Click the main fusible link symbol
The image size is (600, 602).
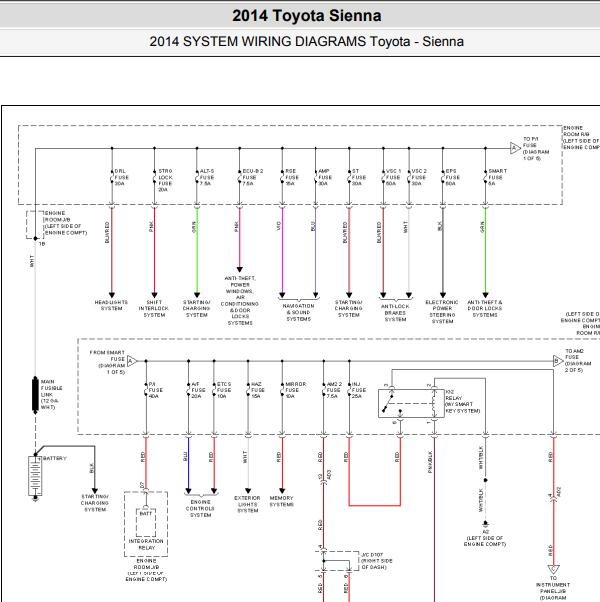pyautogui.click(x=35, y=394)
